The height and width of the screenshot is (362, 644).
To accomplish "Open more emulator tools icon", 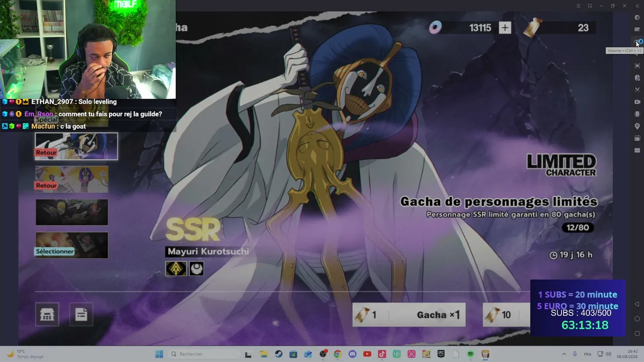I will 637,150.
